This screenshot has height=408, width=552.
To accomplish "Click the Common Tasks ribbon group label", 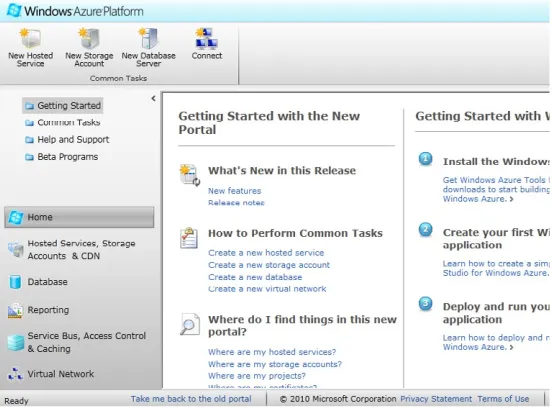I will [118, 78].
